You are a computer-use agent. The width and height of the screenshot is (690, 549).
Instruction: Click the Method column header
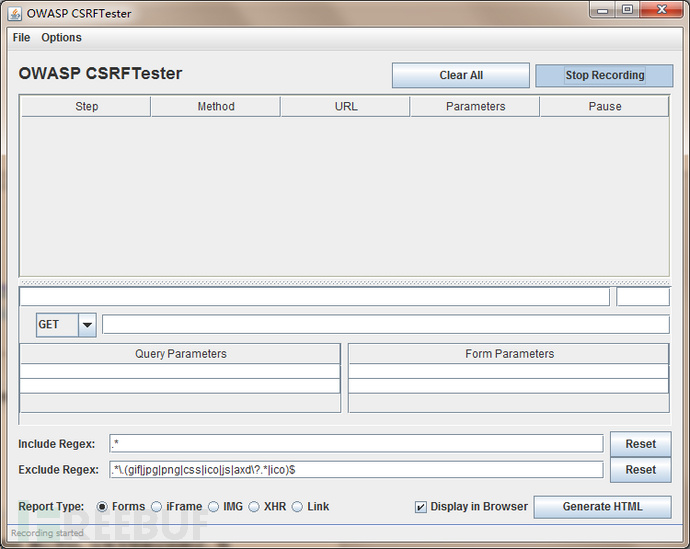click(216, 106)
